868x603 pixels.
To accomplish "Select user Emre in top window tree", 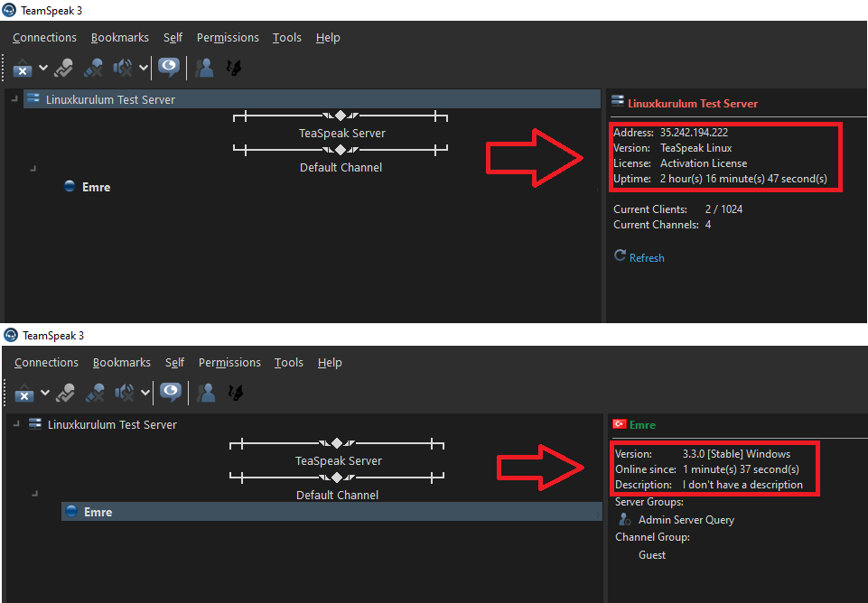I will tap(97, 188).
